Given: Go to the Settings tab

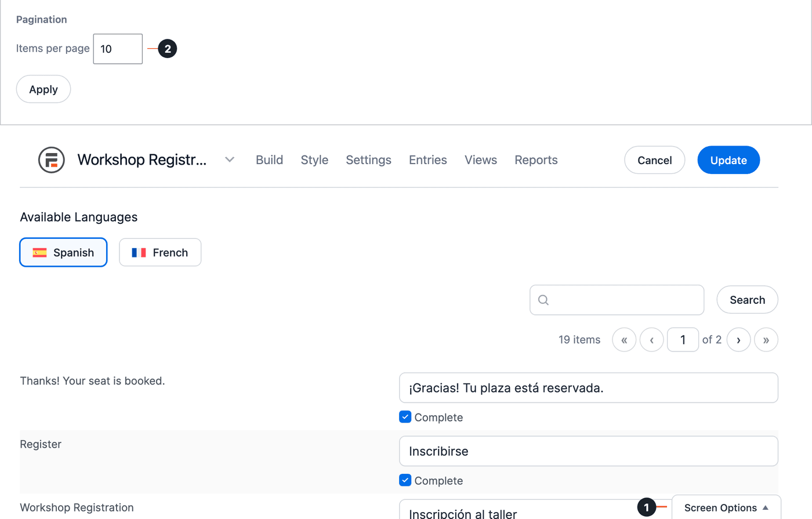Looking at the screenshot, I should 368,160.
